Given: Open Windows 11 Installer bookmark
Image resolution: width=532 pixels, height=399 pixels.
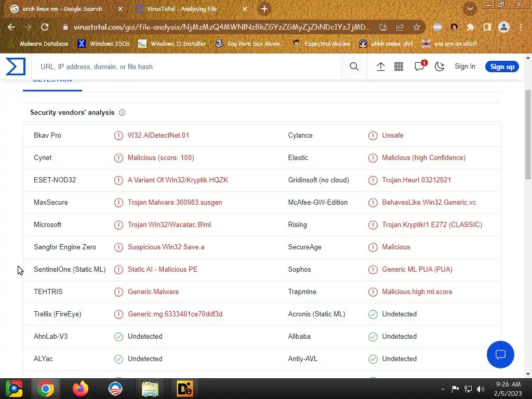Looking at the screenshot, I should pos(172,44).
